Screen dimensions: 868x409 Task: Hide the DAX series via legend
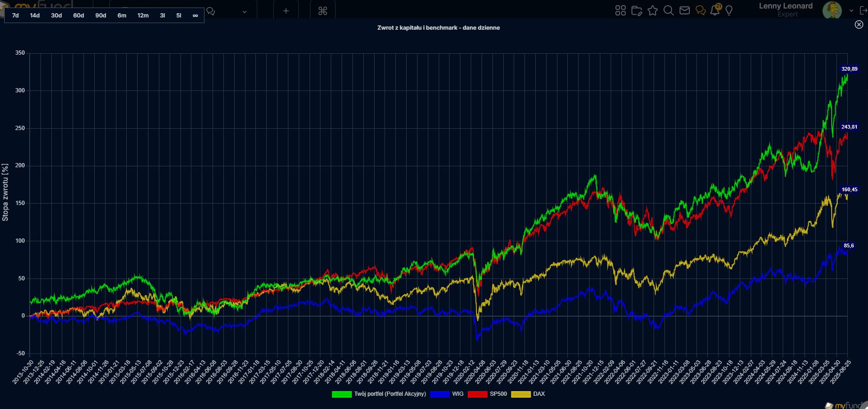tap(528, 394)
